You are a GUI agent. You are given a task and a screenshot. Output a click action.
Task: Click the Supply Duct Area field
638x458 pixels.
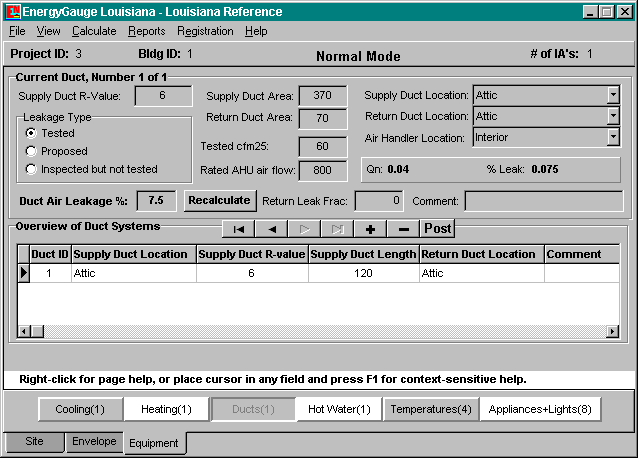point(323,96)
